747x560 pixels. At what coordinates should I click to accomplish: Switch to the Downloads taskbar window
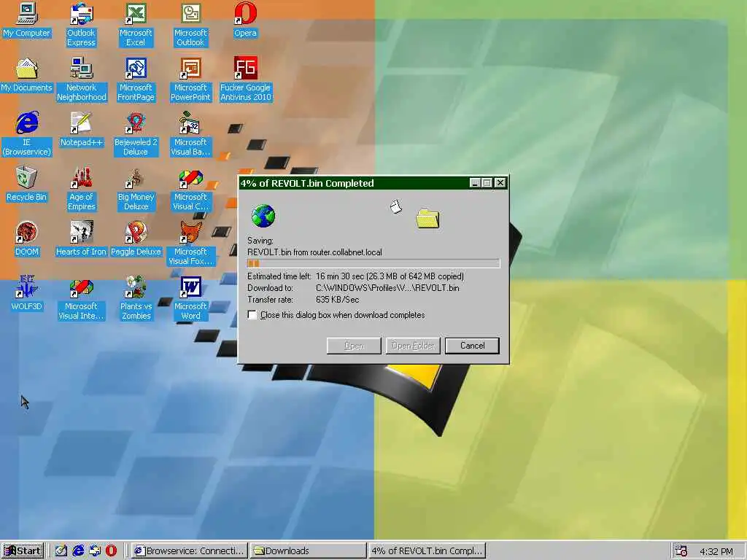coord(309,551)
